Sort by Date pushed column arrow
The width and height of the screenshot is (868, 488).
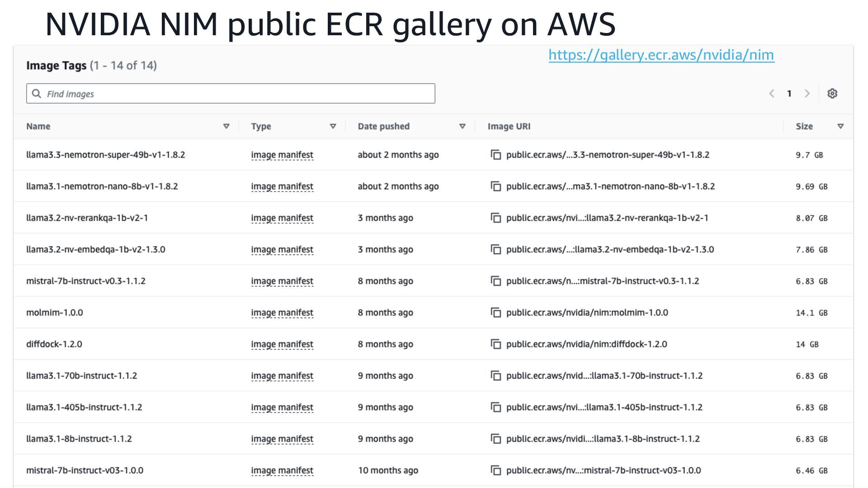pos(462,127)
